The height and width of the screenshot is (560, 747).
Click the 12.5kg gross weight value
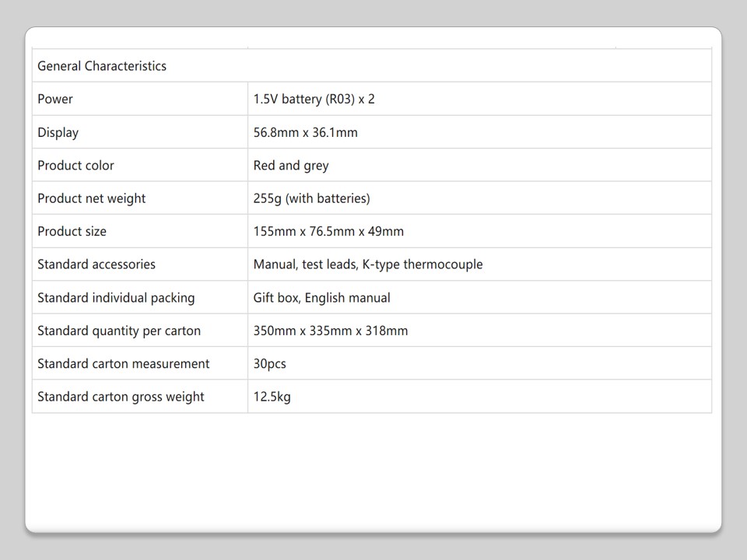pyautogui.click(x=272, y=397)
